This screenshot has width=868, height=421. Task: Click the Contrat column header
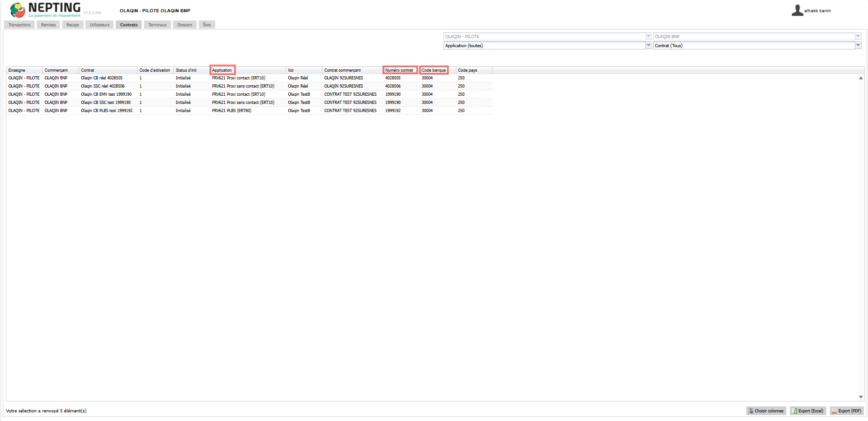[x=108, y=70]
